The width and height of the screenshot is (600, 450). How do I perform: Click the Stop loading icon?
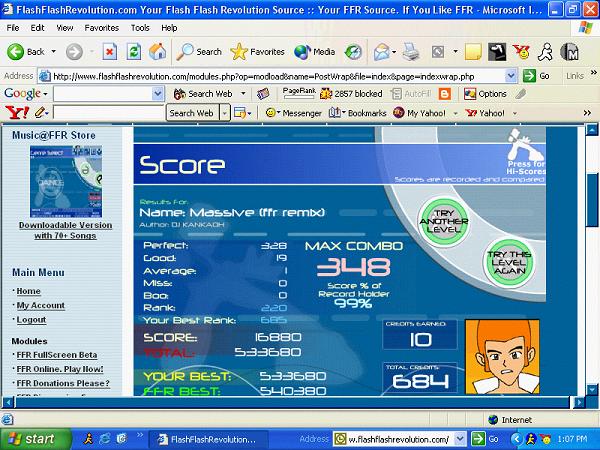coord(110,52)
